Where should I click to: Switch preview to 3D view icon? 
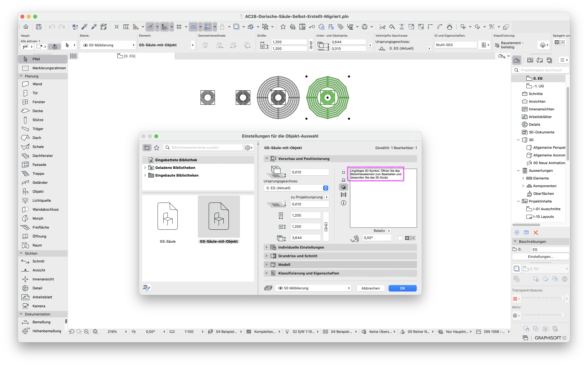tap(343, 187)
